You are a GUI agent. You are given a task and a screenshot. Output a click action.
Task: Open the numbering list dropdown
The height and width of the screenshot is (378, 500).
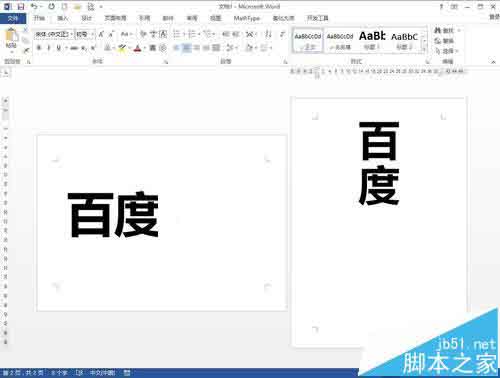tap(198, 34)
